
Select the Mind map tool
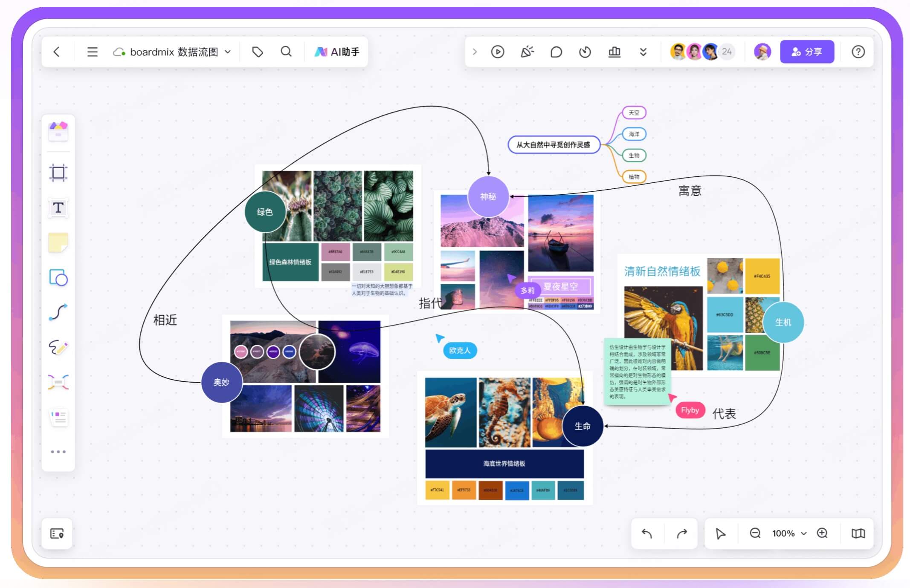tap(58, 382)
